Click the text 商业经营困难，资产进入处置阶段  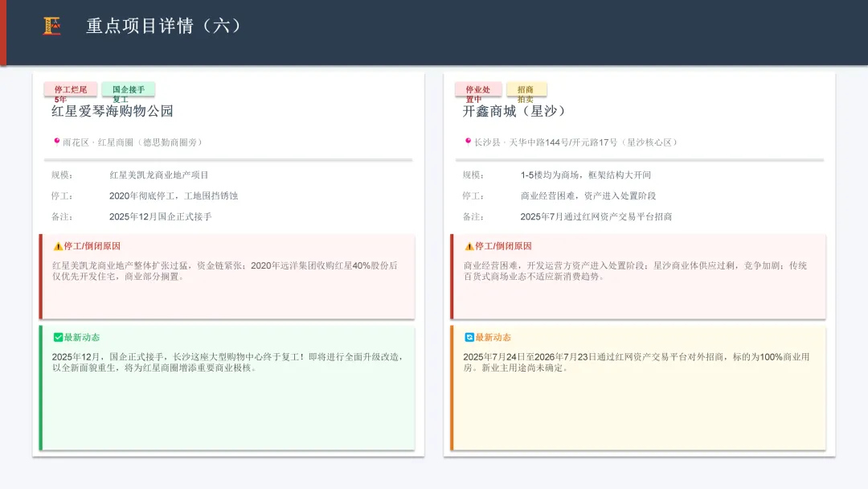588,196
